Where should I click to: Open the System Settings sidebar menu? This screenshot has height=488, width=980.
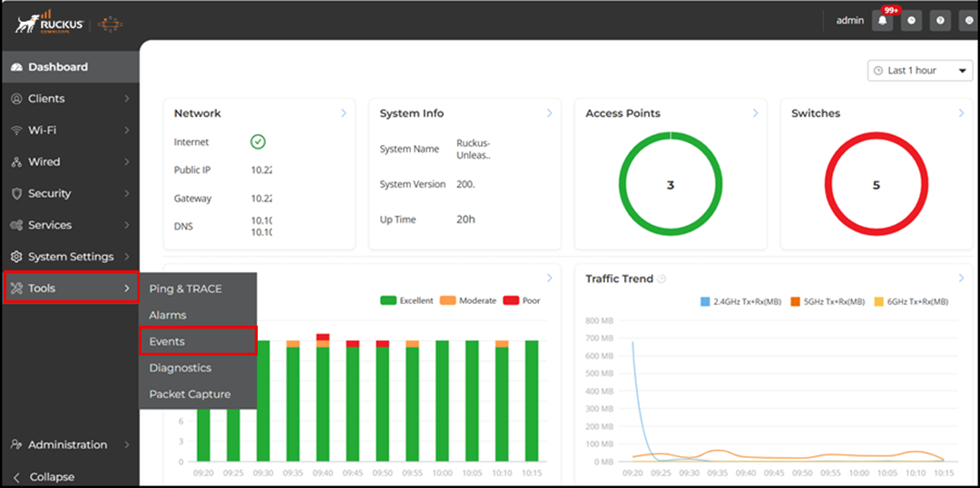coord(69,257)
